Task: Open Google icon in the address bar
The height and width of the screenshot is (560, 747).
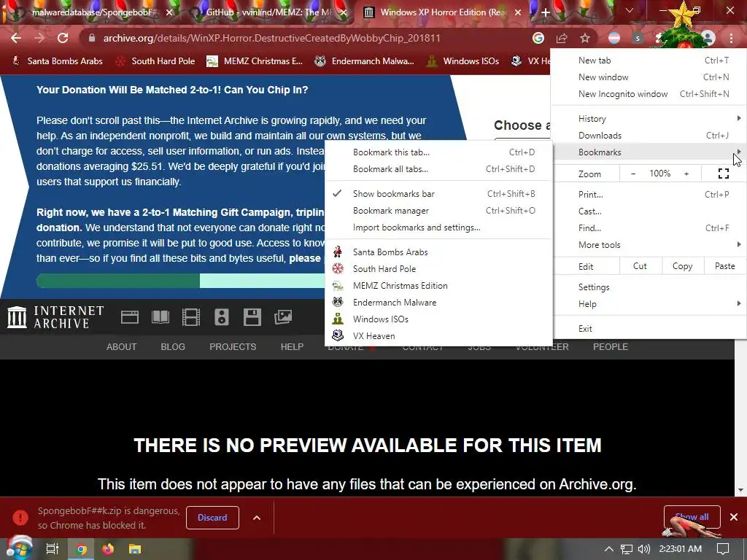Action: tap(538, 38)
